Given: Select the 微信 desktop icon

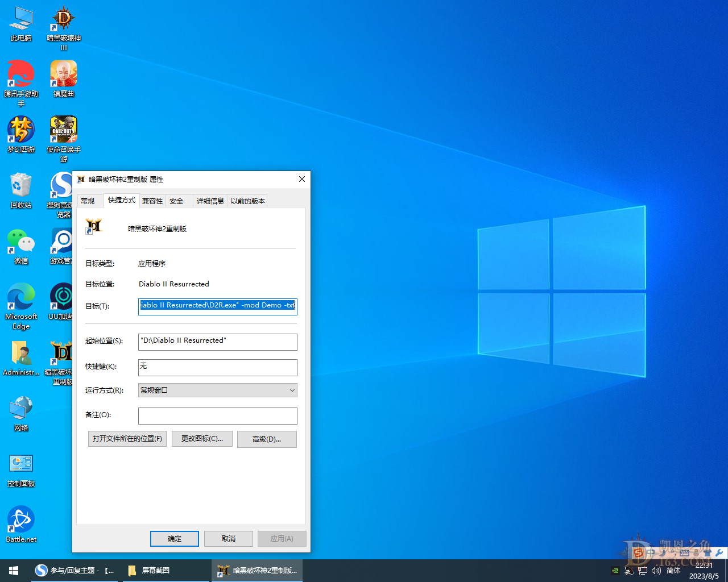Looking at the screenshot, I should [x=21, y=246].
